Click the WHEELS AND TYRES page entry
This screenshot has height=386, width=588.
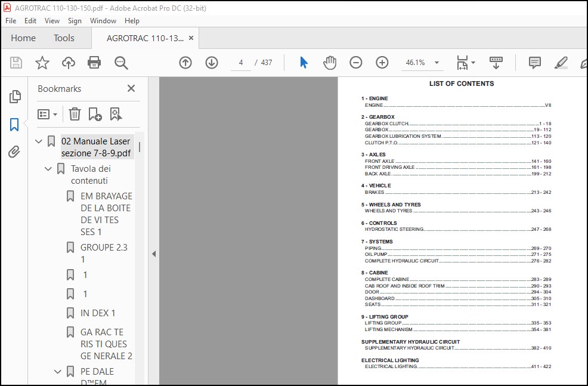click(458, 211)
